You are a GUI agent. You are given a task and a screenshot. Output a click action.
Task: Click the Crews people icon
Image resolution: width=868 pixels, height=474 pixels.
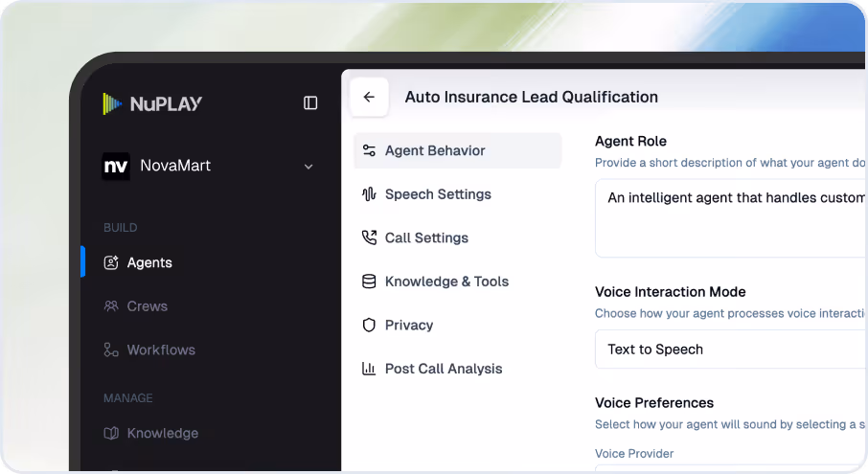(111, 305)
